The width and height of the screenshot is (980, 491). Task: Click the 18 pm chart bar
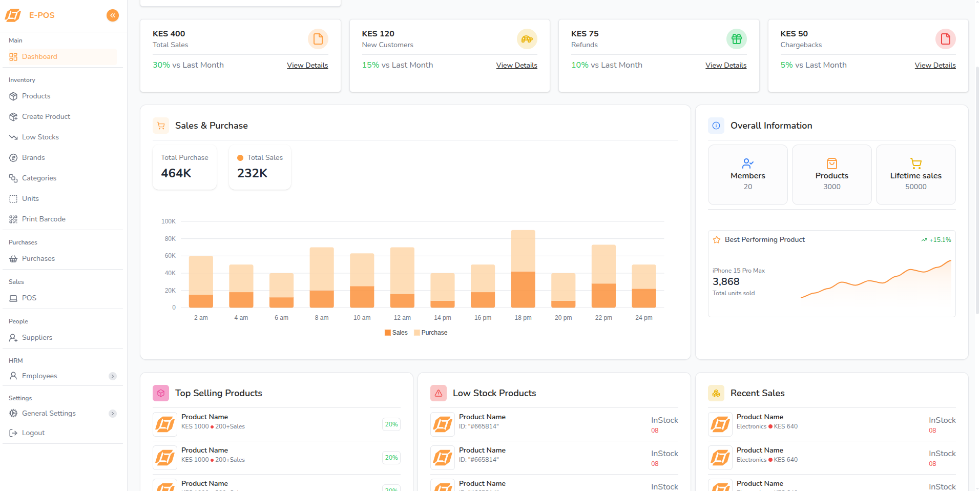coord(523,269)
